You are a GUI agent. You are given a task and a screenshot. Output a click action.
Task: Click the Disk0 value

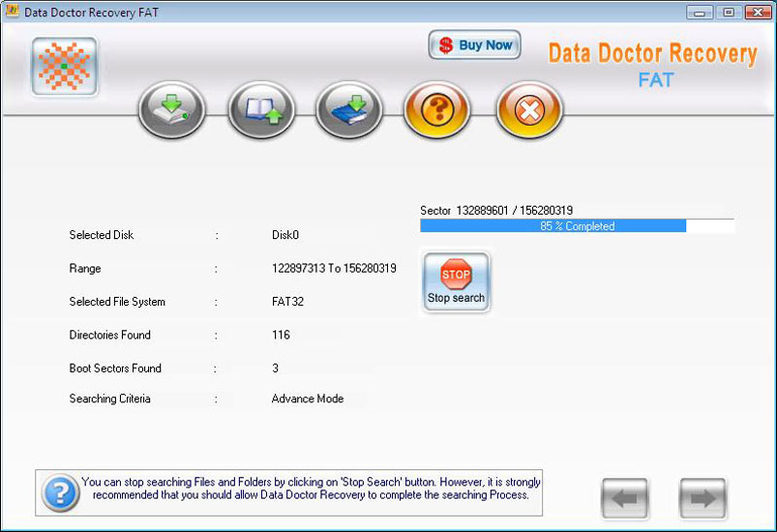285,235
